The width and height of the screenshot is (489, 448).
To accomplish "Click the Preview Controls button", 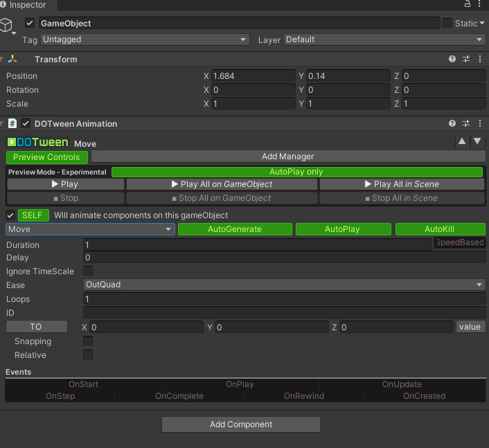I will click(47, 157).
